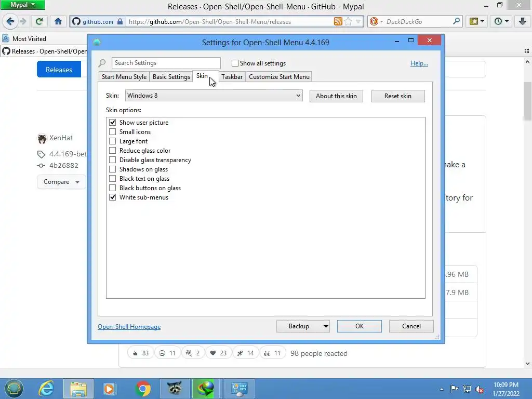Open the Most Visited bookmarks folder
The image size is (532, 399).
point(24,38)
